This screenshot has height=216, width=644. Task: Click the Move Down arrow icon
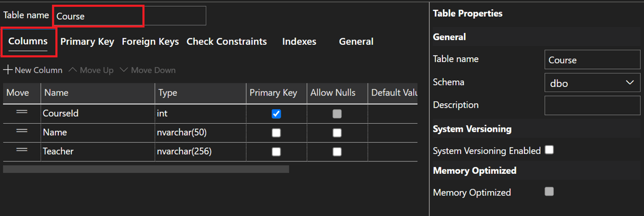coord(124,70)
